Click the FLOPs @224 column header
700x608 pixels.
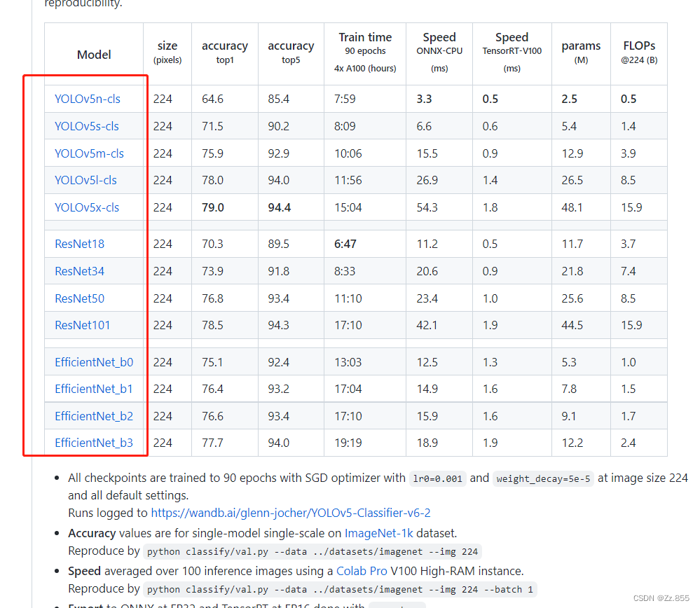pyautogui.click(x=639, y=53)
